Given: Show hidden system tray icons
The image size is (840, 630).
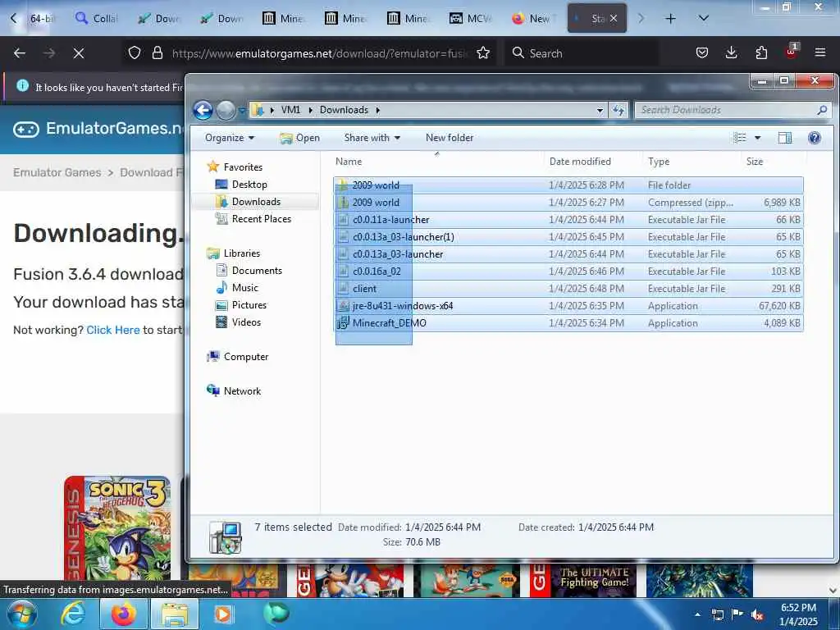Looking at the screenshot, I should click(x=697, y=615).
